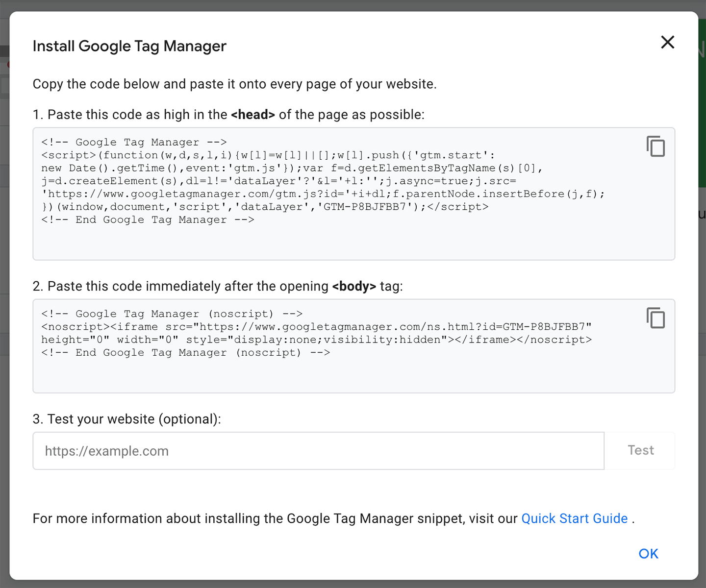Copy the head snippet code to clipboard
Viewport: 706px width, 588px height.
656,147
